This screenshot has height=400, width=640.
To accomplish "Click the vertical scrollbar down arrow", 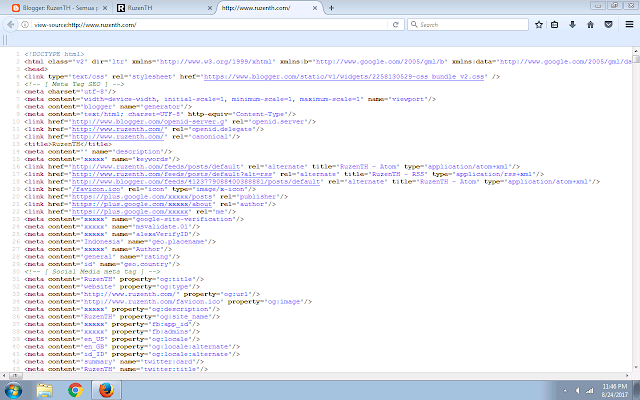I will pos(635,372).
